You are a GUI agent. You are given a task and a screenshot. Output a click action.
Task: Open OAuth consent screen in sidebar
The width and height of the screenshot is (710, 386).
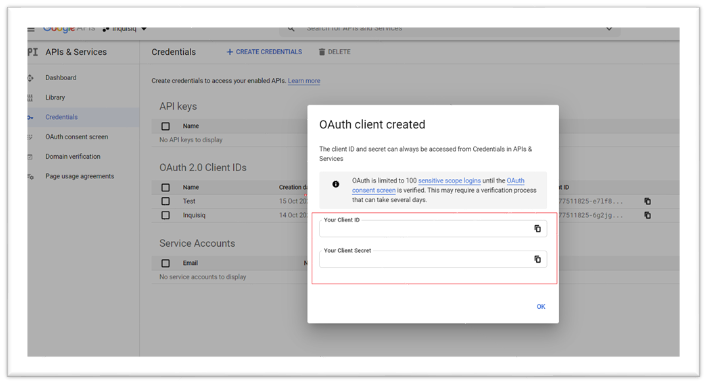tap(77, 137)
